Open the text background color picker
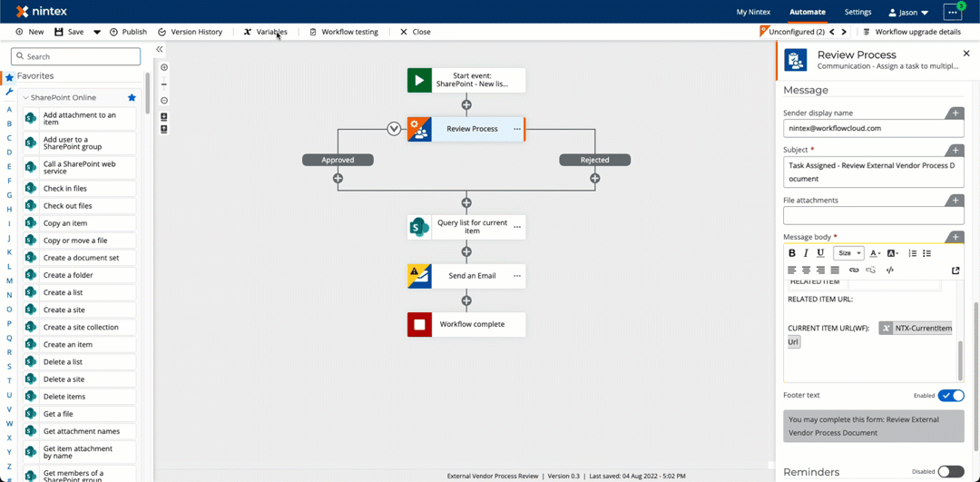 point(893,253)
